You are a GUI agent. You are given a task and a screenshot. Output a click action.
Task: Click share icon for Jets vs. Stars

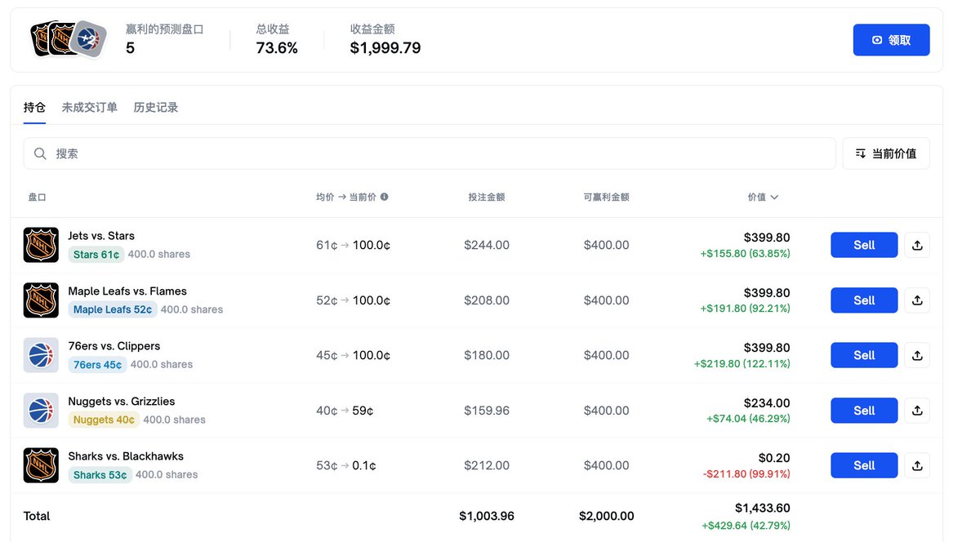tap(917, 245)
